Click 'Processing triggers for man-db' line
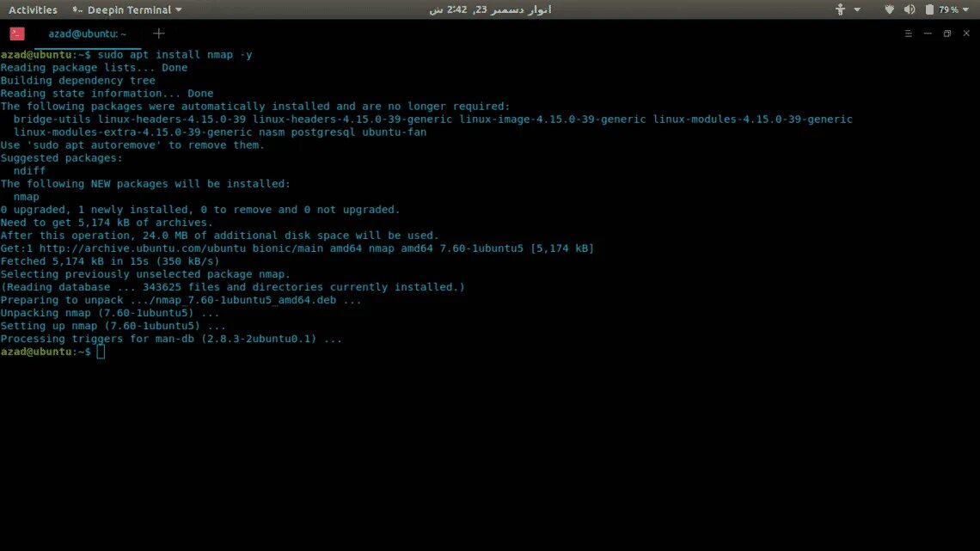980x551 pixels. (171, 339)
